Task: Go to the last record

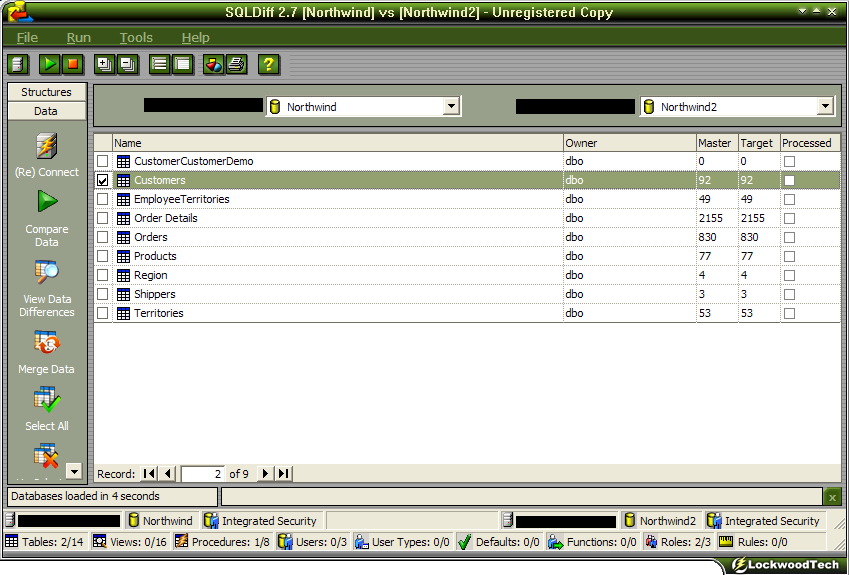Action: pyautogui.click(x=284, y=474)
